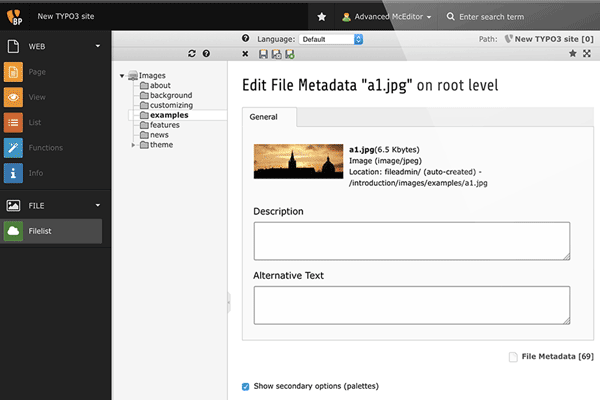Viewport: 600px width, 400px height.
Task: Click the bookmarks star in top bar
Action: pyautogui.click(x=321, y=17)
